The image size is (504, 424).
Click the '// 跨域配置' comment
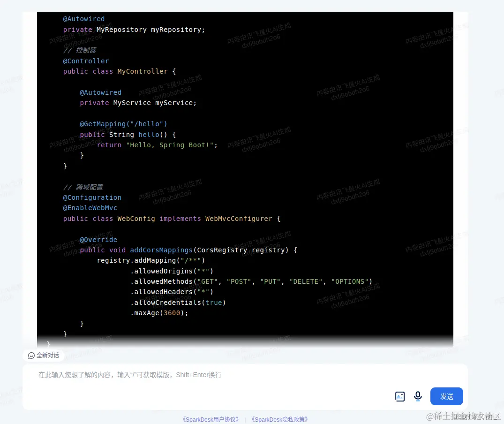(x=83, y=187)
